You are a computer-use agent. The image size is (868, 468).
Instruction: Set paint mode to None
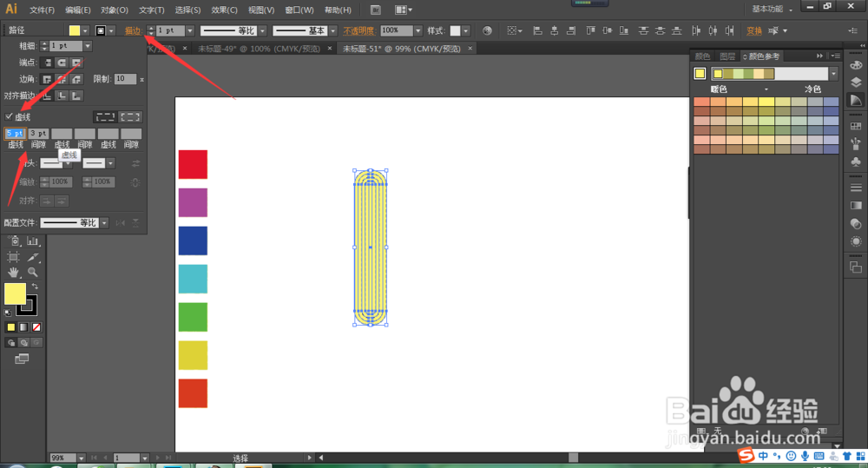pyautogui.click(x=36, y=327)
